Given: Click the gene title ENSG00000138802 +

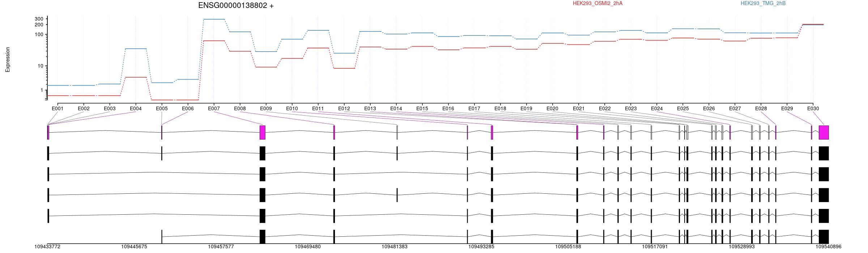Looking at the screenshot, I should pos(236,5).
